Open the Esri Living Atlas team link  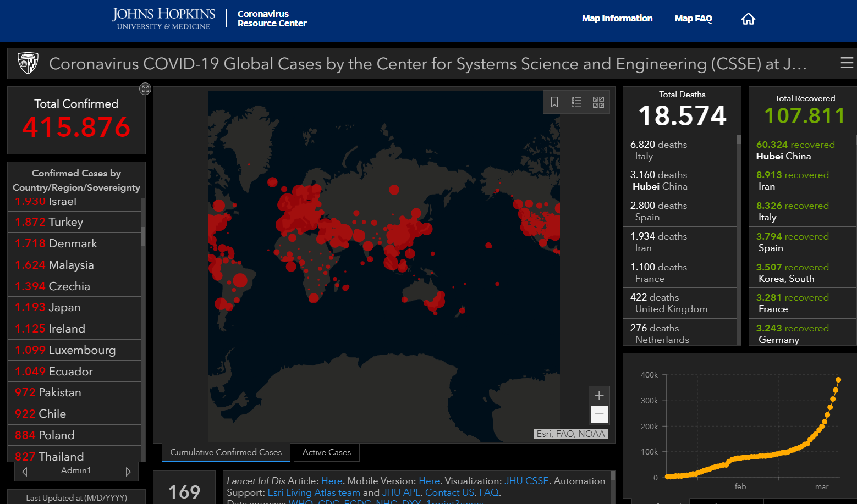314,492
